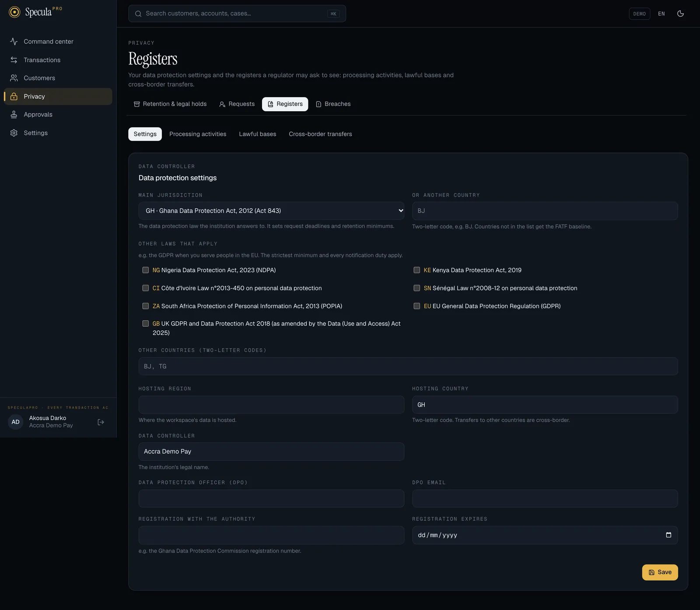
Task: Click the sign out icon beside Akosua Darko
Action: tap(101, 422)
